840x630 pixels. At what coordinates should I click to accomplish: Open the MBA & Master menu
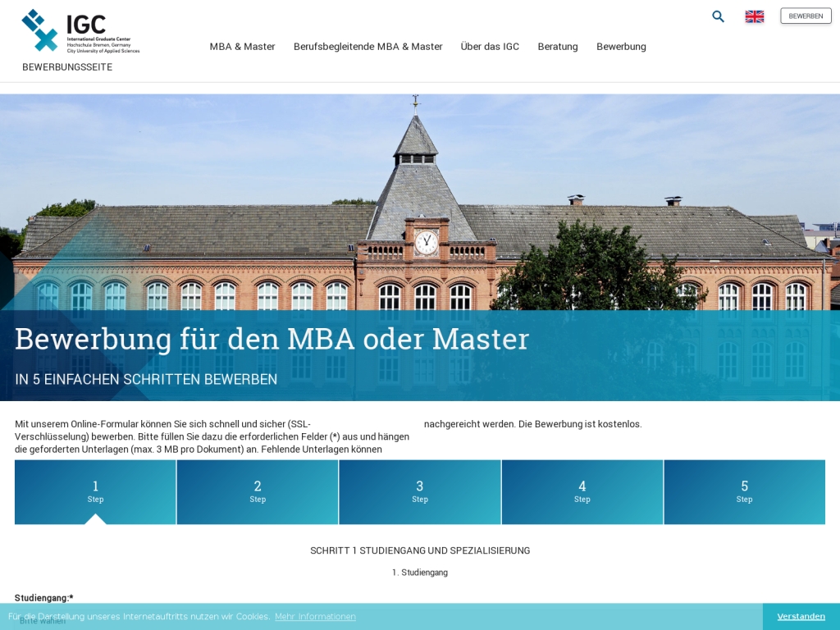242,47
